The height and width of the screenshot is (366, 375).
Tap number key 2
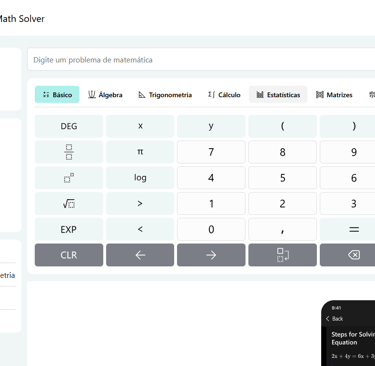point(282,203)
